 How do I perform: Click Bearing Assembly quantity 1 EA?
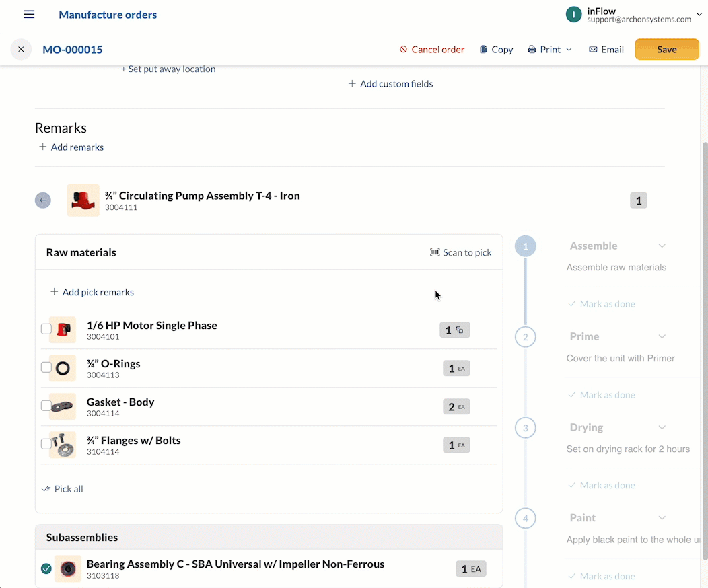(471, 569)
